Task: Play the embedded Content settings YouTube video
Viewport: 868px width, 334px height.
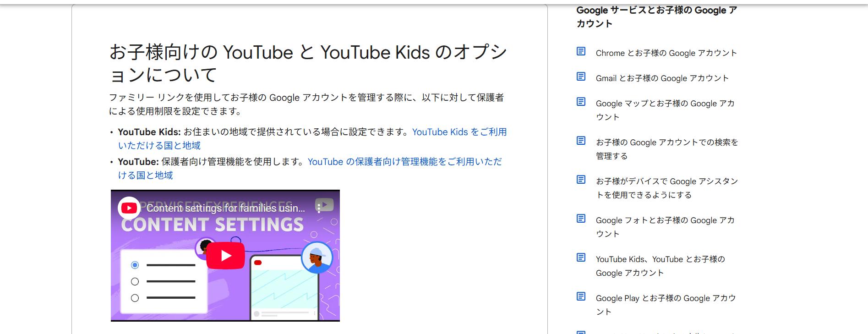Action: 225,256
